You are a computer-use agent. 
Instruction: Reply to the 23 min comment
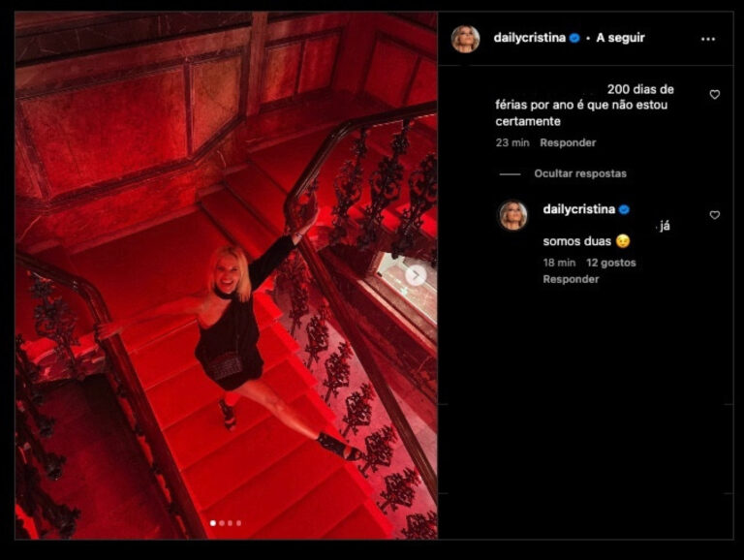[x=568, y=142]
